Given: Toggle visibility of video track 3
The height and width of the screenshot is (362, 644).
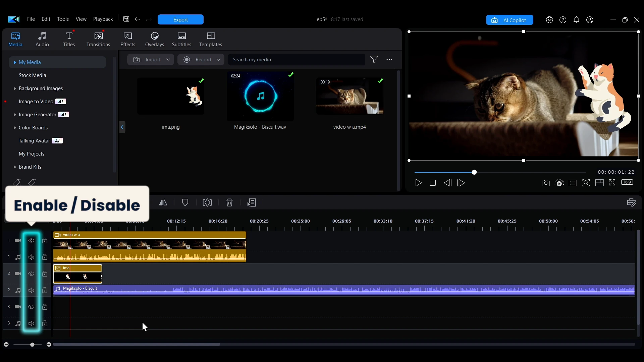Looking at the screenshot, I should [31, 307].
